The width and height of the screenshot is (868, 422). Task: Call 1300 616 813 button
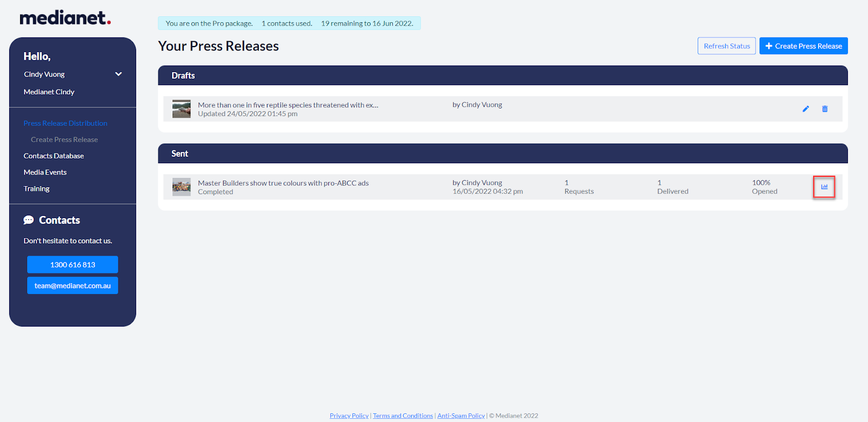[x=73, y=265]
